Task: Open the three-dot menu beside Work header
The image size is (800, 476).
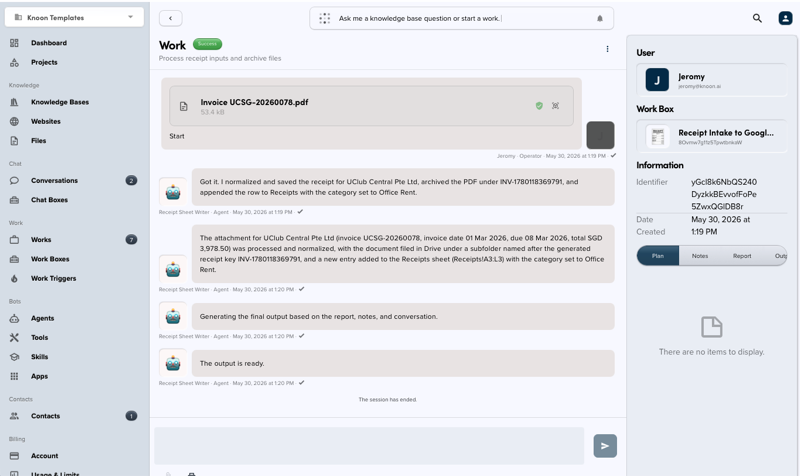Action: (x=607, y=49)
